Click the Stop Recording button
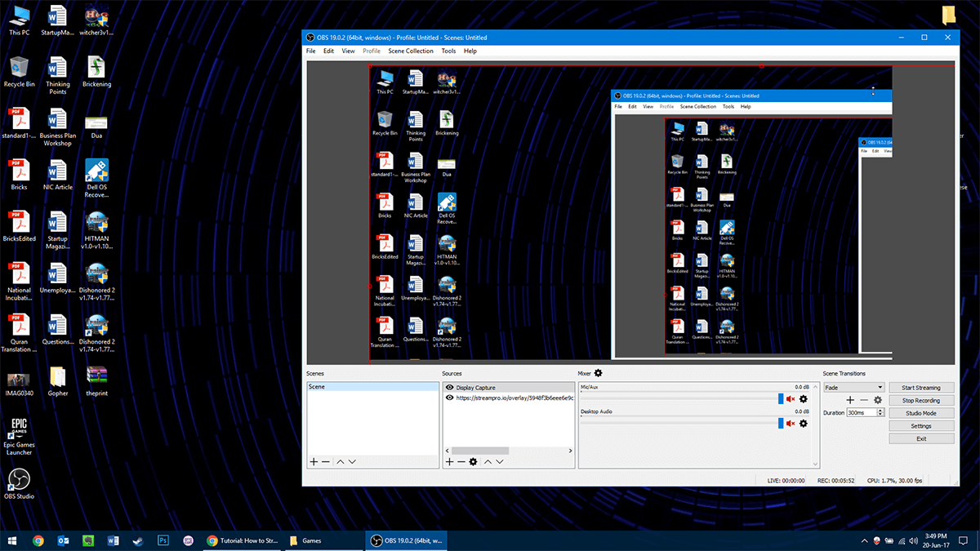This screenshot has width=980, height=551. [x=921, y=401]
